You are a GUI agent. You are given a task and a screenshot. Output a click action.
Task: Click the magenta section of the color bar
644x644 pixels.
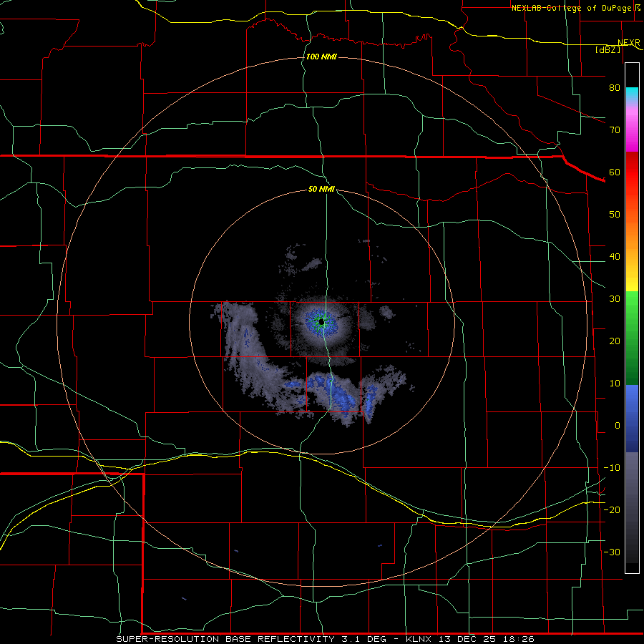point(632,130)
